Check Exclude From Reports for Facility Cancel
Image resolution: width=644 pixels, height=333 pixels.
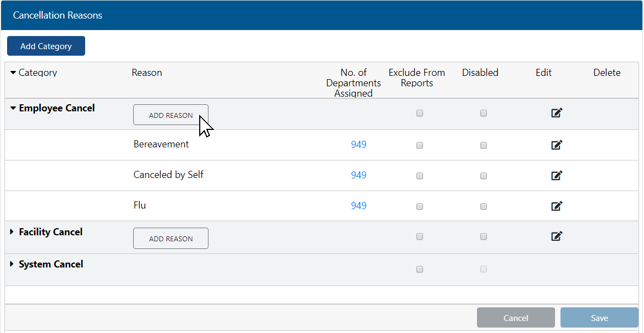click(x=420, y=236)
